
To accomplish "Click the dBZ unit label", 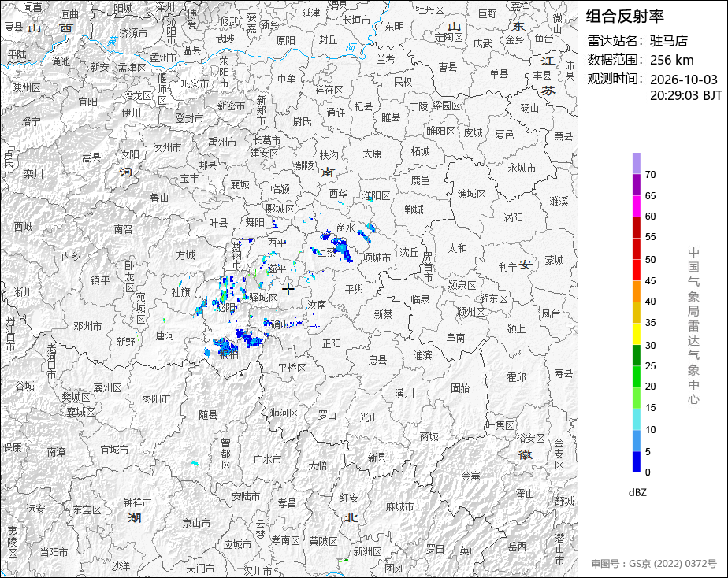I will 637,493.
